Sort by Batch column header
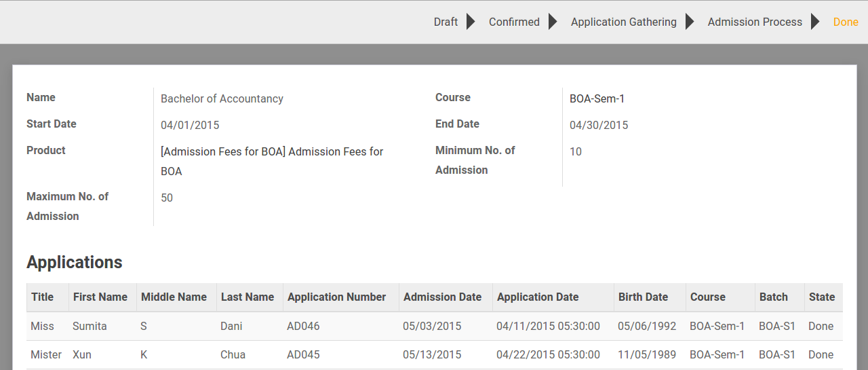Image resolution: width=868 pixels, height=370 pixels. (779, 297)
